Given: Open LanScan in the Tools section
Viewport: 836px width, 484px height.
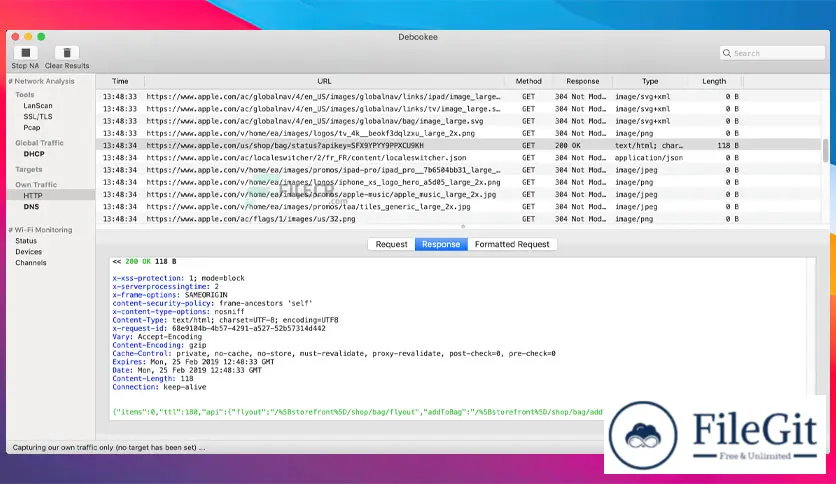Looking at the screenshot, I should pos(37,106).
